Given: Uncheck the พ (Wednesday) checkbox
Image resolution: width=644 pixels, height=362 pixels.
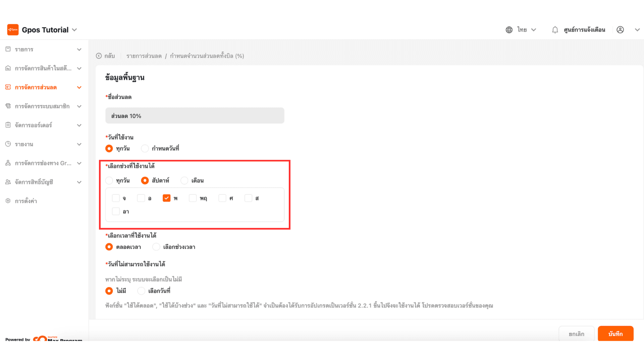Looking at the screenshot, I should tap(166, 198).
